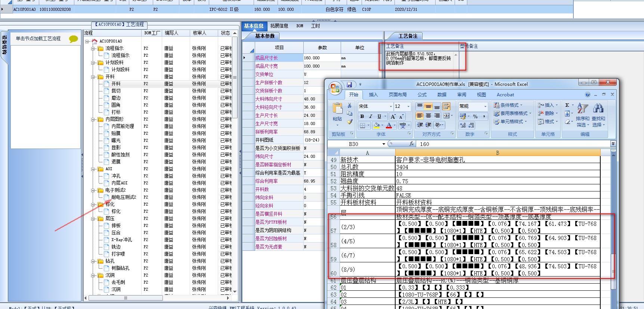The image size is (644, 309).
Task: Click the process tree horizontal scrollbar
Action: (126, 298)
